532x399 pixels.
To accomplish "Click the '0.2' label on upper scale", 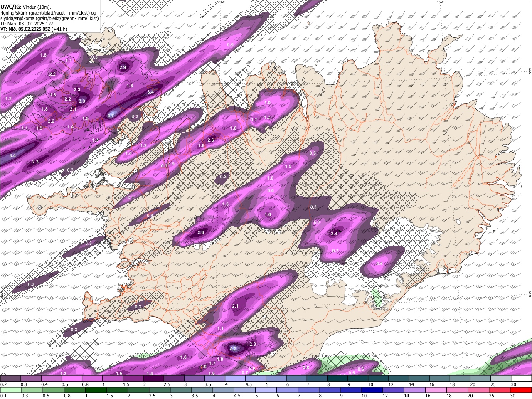I will pyautogui.click(x=4, y=384).
